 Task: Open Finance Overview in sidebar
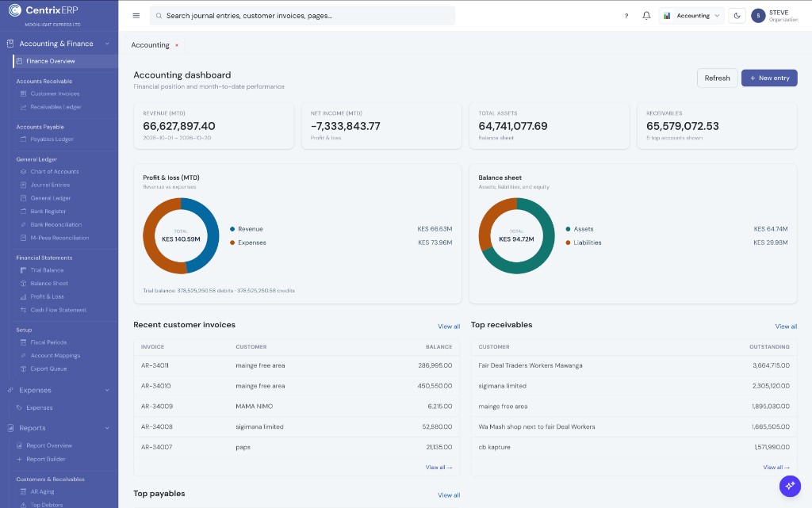coord(65,61)
